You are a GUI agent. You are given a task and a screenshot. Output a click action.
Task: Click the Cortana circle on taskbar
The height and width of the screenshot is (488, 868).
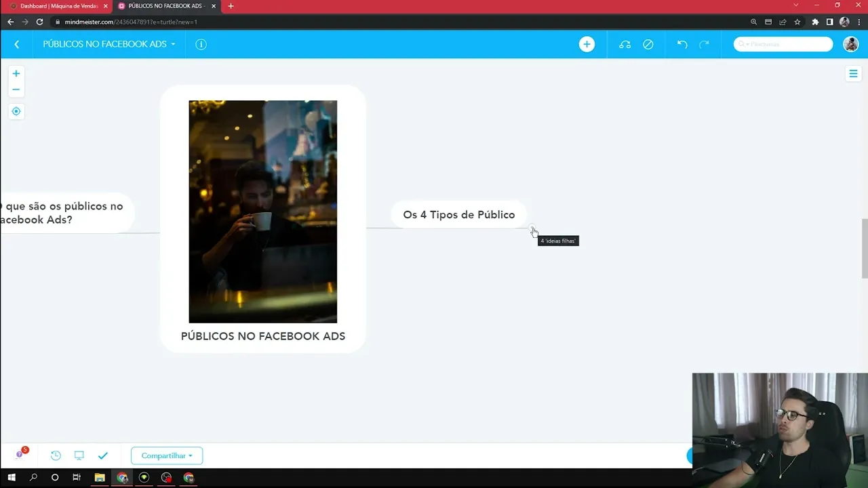[55, 478]
